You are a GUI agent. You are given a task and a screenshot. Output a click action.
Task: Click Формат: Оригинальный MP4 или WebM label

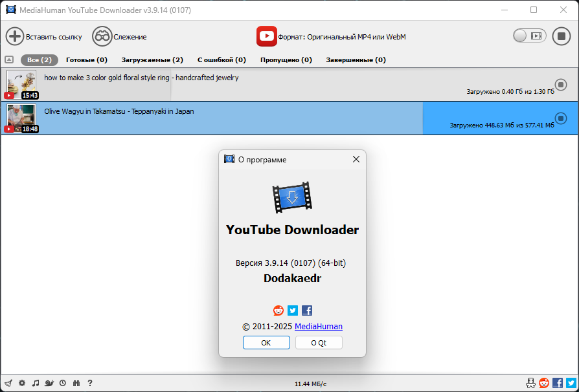(342, 37)
